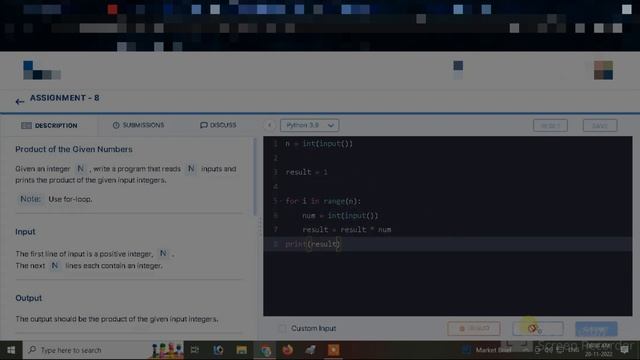Click the 'num = int(input())' line
This screenshot has height=360, width=640.
tap(340, 216)
